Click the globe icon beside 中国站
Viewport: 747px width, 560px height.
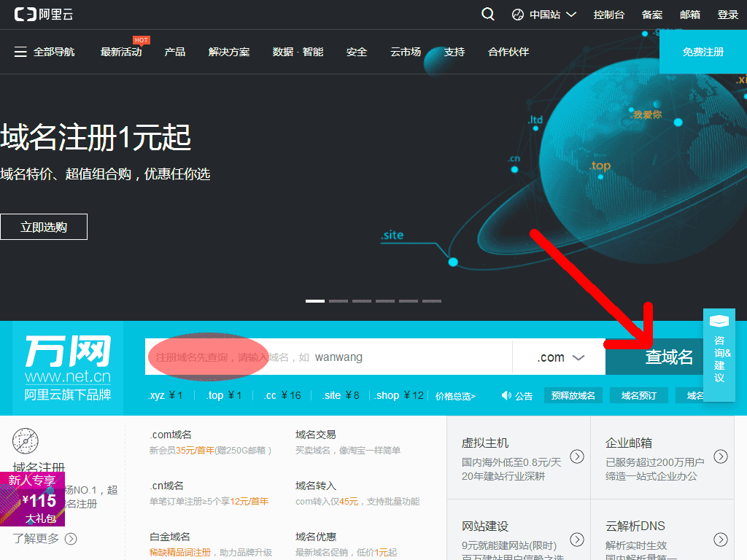tap(517, 15)
